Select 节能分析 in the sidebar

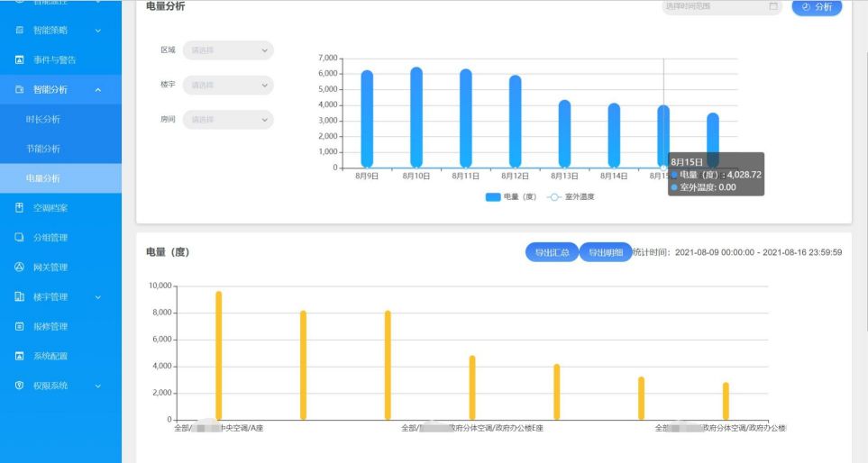click(43, 149)
